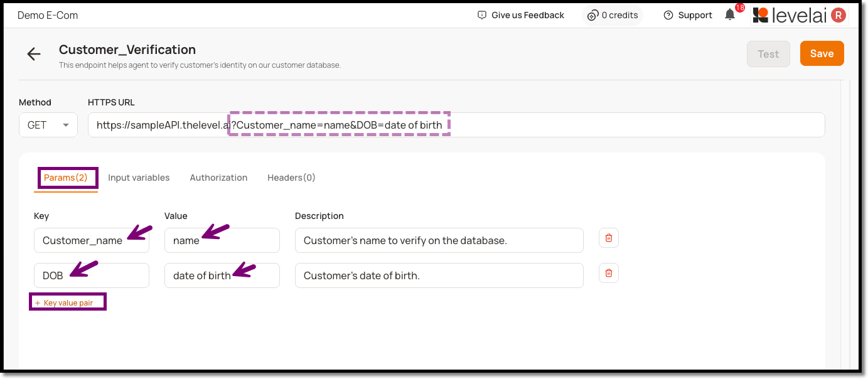868x379 pixels.
Task: View the 0 credits balance
Action: click(x=613, y=15)
